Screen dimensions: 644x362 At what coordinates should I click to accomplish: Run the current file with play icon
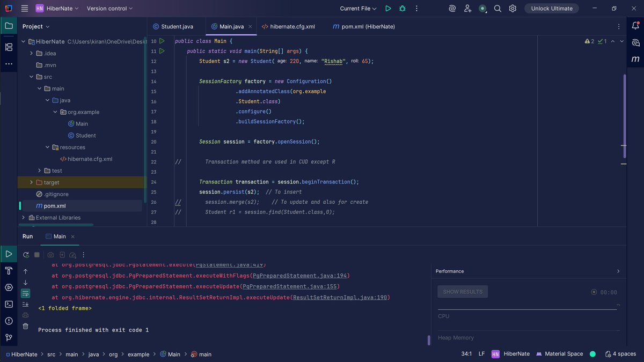[388, 9]
